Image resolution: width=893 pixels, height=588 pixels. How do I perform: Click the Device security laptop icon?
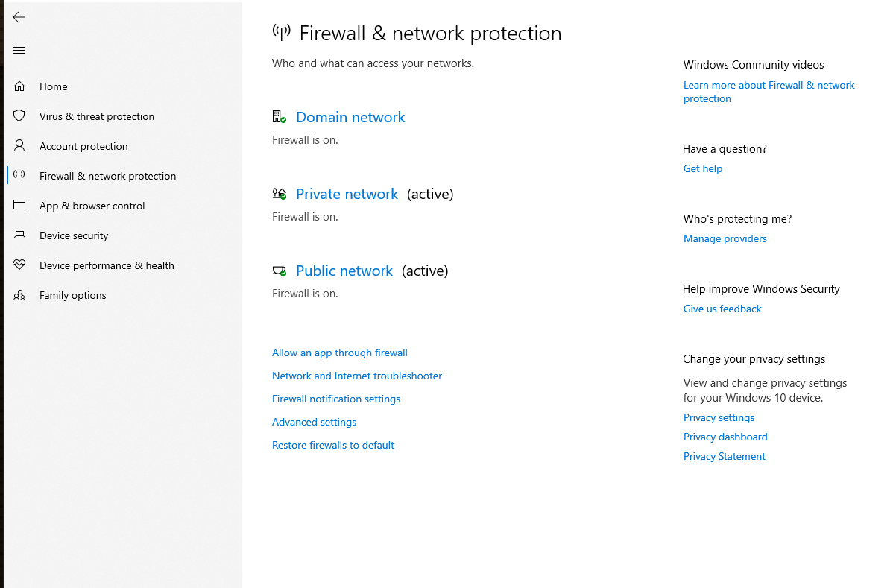point(19,235)
